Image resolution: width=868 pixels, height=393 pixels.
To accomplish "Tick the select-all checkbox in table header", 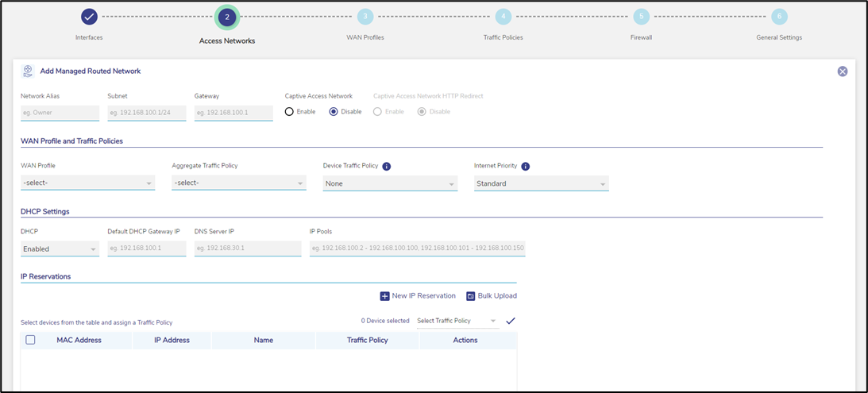I will [30, 340].
